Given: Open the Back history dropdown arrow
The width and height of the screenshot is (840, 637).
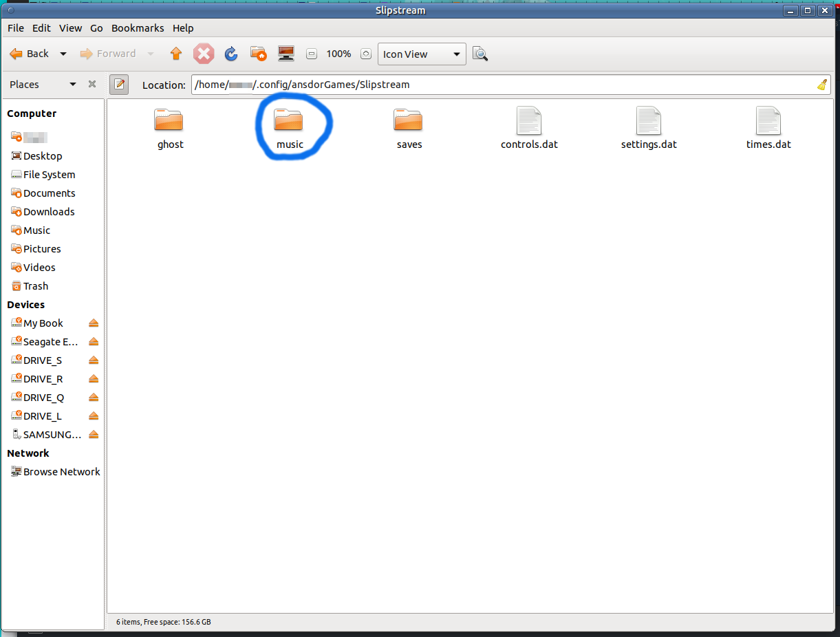Looking at the screenshot, I should coord(63,54).
